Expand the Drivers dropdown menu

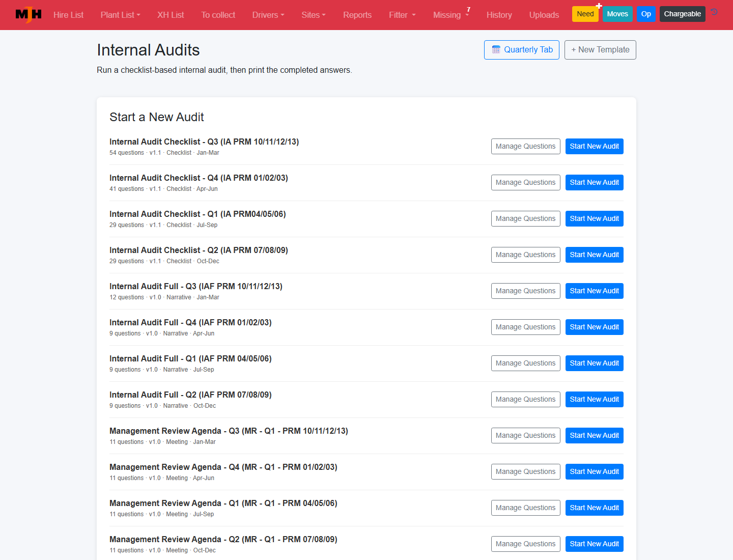pos(268,15)
